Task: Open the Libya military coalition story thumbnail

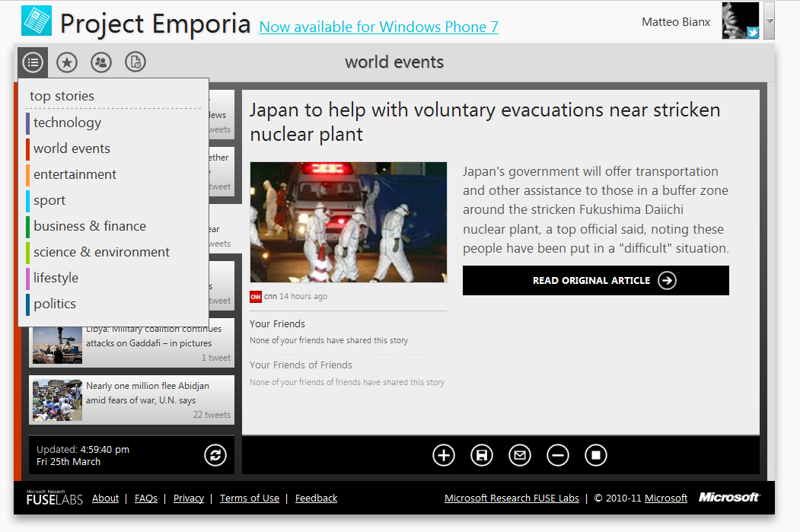Action: 57,346
